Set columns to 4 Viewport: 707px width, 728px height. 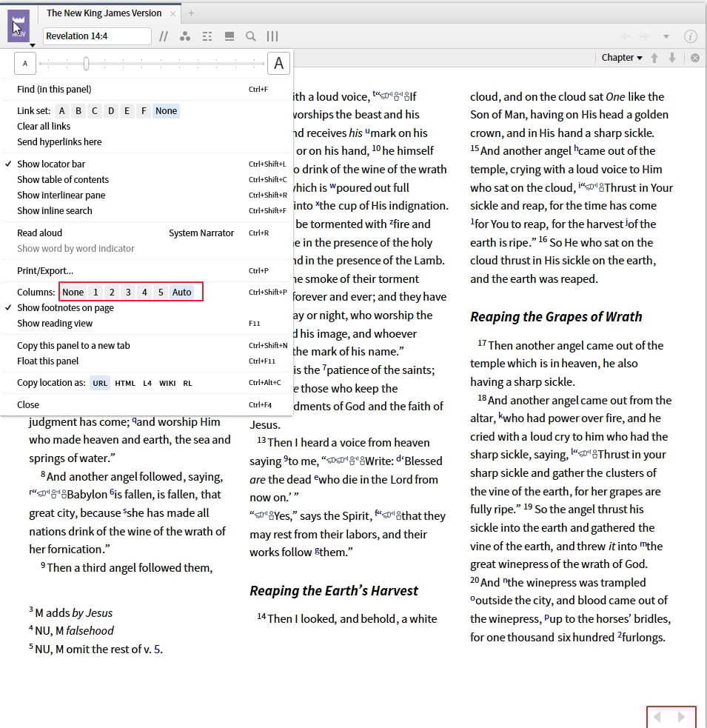144,292
